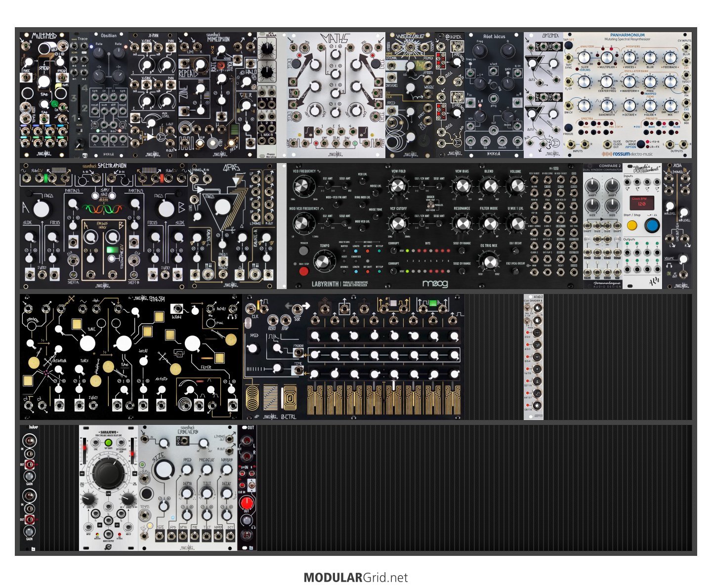Select the Mimeophon module

click(217, 95)
